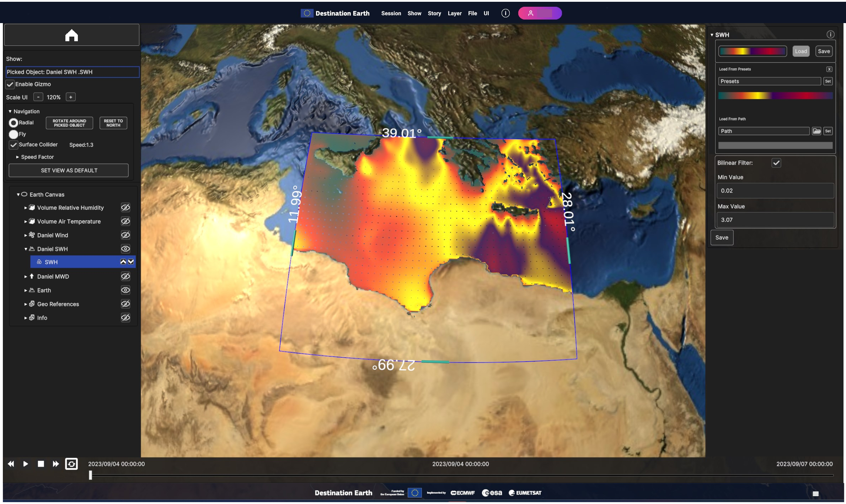Uncheck the Bilinear Filter checkbox
The width and height of the screenshot is (846, 504).
776,163
